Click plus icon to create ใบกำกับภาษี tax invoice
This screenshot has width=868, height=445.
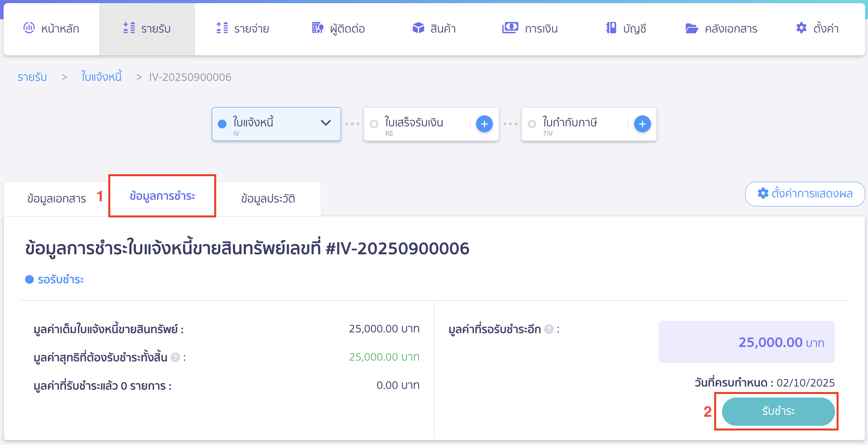(642, 124)
